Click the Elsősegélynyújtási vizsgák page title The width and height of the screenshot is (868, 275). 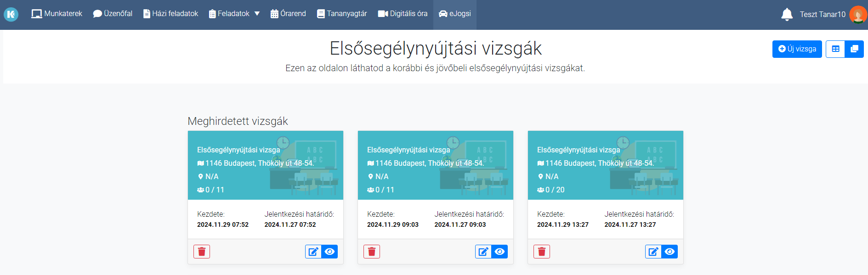click(436, 48)
